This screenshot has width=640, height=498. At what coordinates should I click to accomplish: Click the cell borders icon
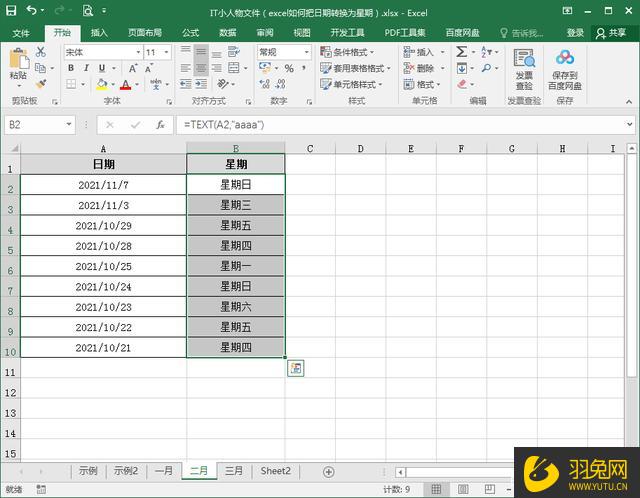71,84
